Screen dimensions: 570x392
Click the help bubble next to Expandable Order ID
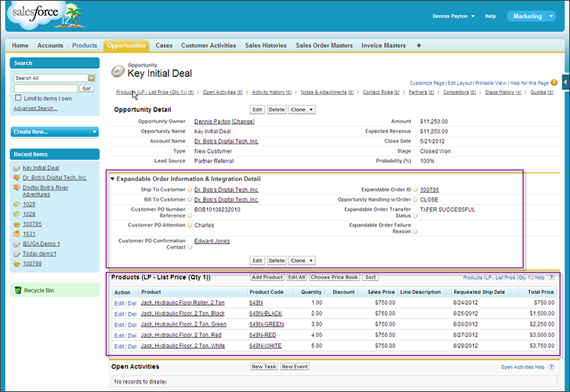415,190
